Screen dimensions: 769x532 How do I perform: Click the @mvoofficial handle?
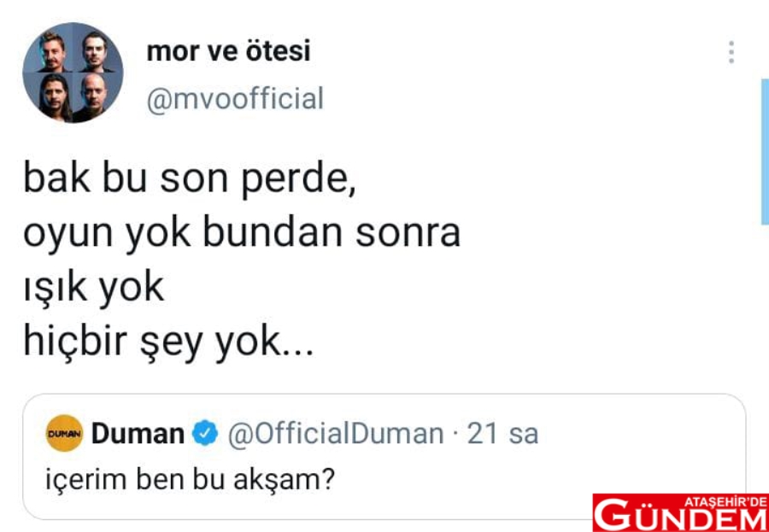(235, 99)
